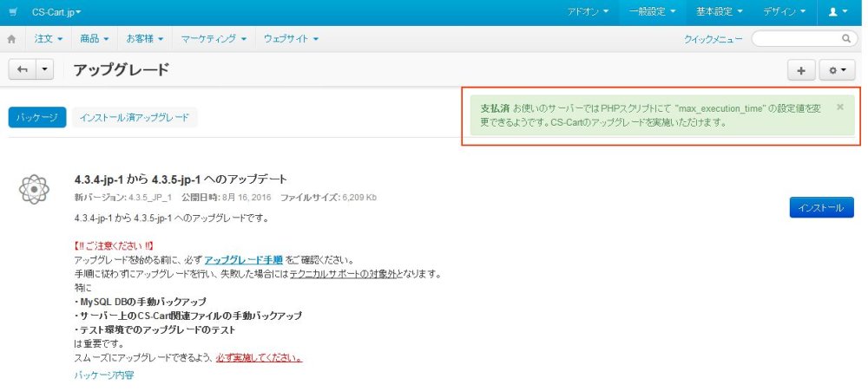Click the 必ず実施してください link

coord(259,357)
